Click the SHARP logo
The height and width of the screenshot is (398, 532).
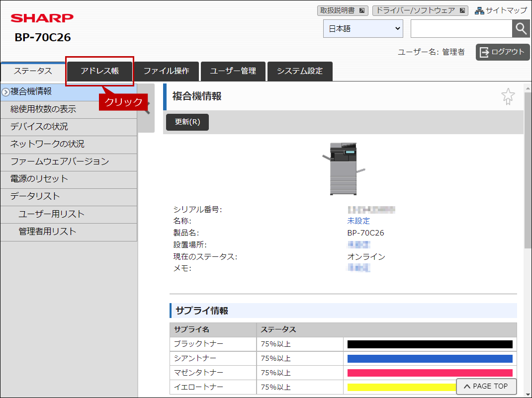(42, 18)
